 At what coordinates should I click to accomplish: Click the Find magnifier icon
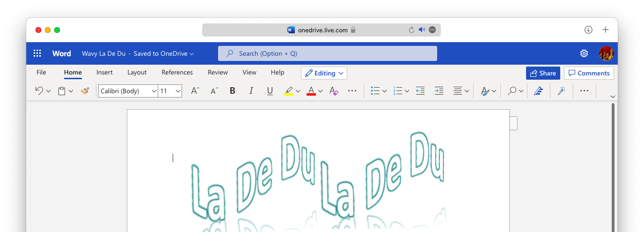point(512,91)
